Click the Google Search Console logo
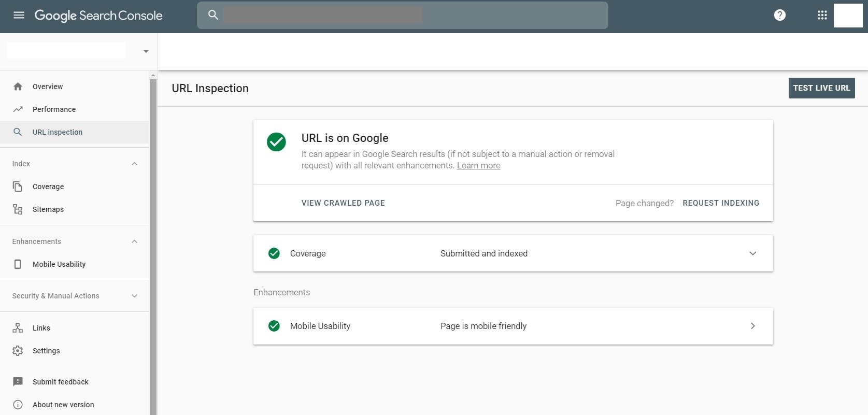The image size is (868, 415). 98,16
